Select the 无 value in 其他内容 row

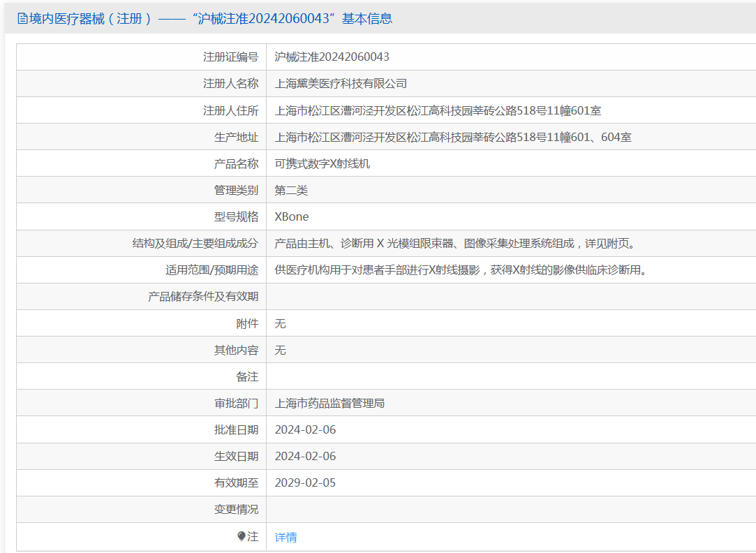280,350
